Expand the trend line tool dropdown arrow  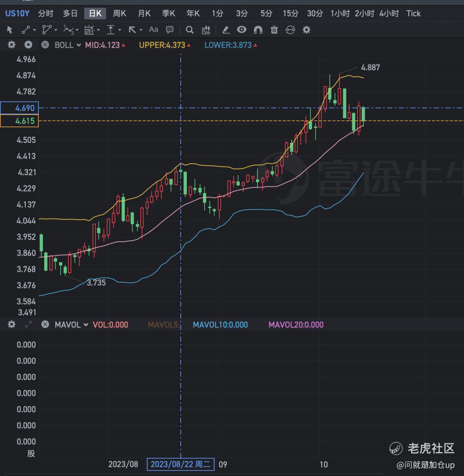click(34, 30)
